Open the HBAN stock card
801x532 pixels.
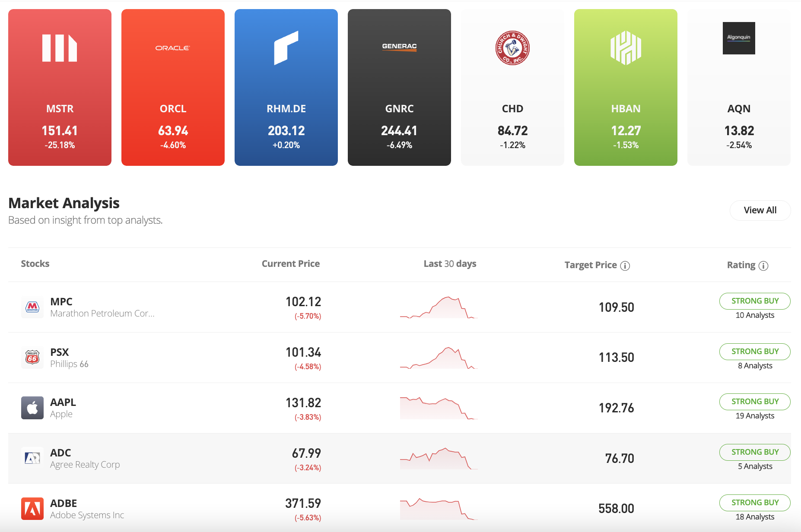626,87
